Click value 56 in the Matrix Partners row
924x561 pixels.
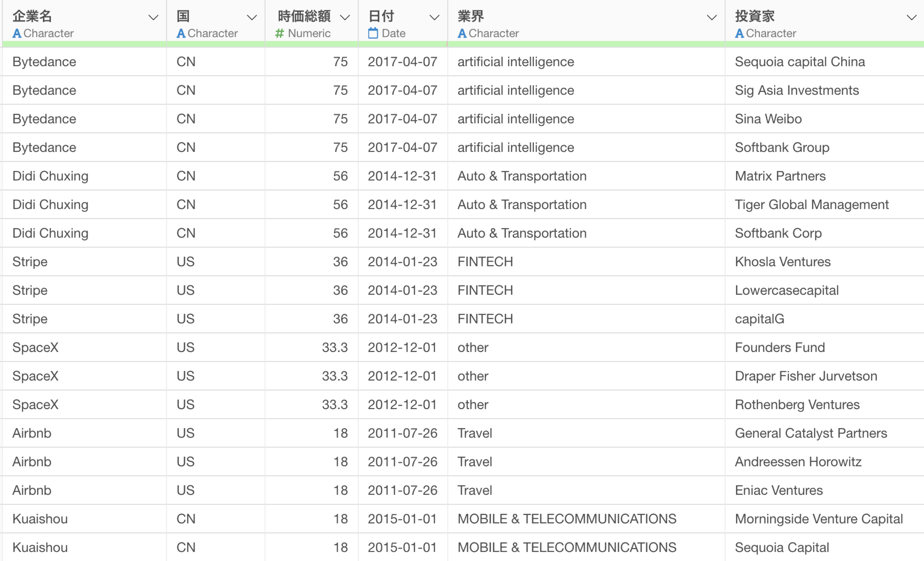(340, 176)
